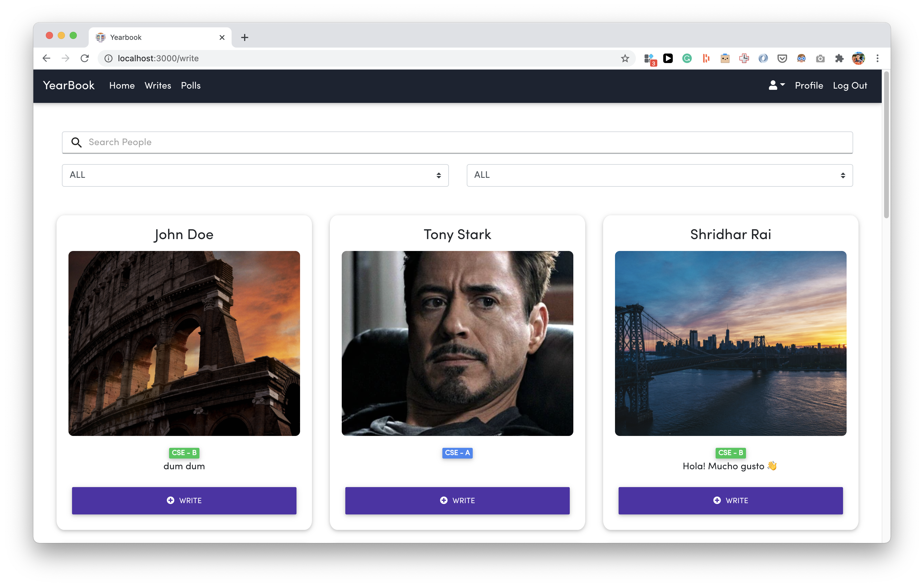Open Chrome three-dot menu
The height and width of the screenshot is (587, 924).
tap(877, 58)
